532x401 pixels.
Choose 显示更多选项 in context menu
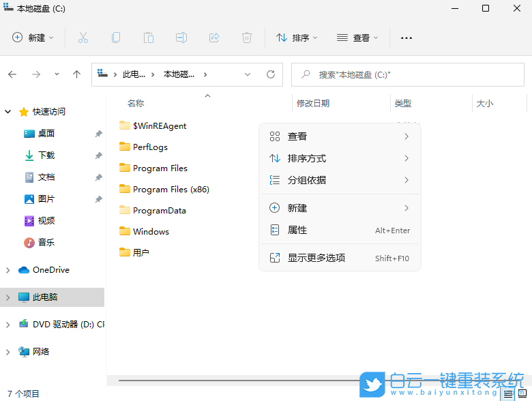click(x=340, y=258)
